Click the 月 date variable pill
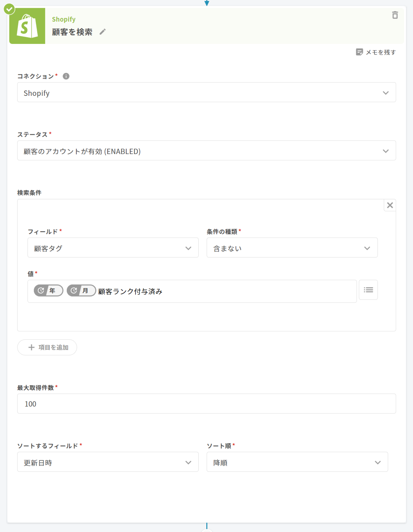This screenshot has height=532, width=413. click(81, 290)
